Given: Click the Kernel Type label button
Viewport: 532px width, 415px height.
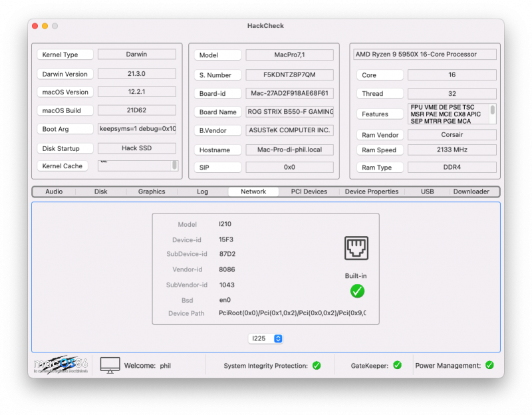Looking at the screenshot, I should pyautogui.click(x=65, y=55).
